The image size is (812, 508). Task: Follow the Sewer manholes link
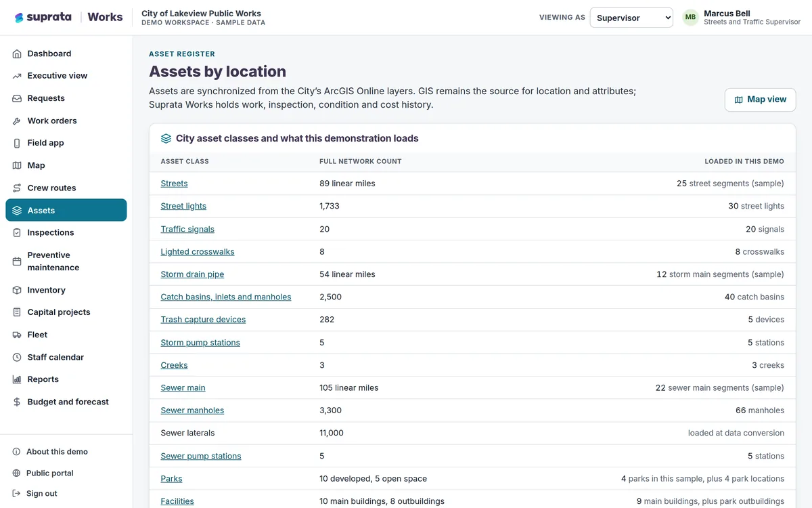point(192,410)
